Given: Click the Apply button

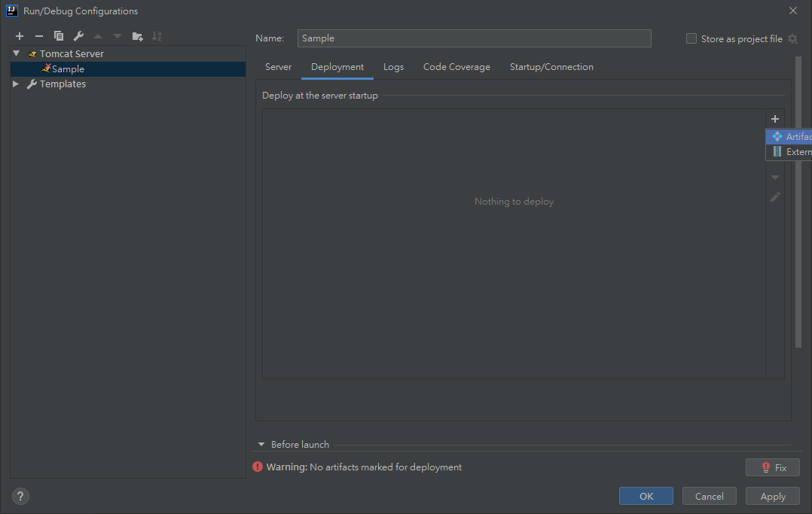Looking at the screenshot, I should [x=773, y=497].
